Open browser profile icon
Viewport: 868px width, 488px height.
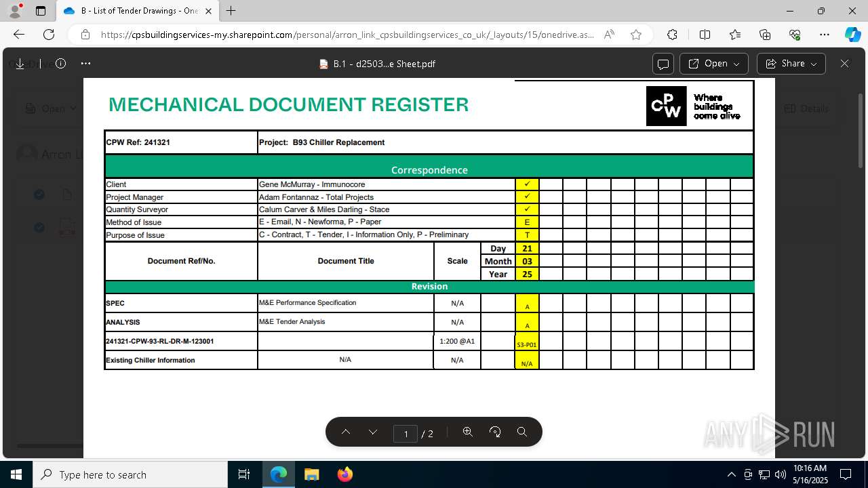click(15, 11)
